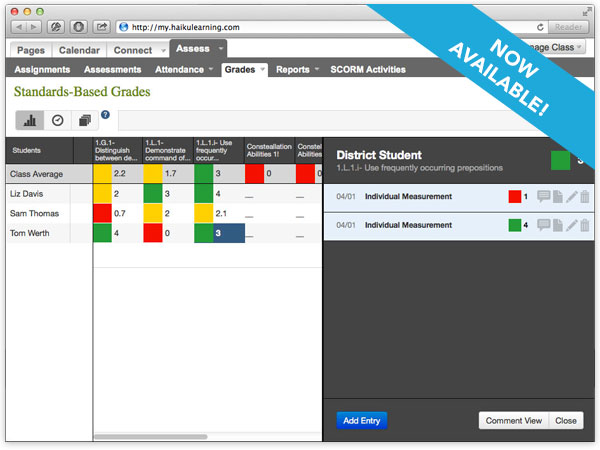Viewport: 600px width, 450px height.
Task: Edit the second Individual Measurement entry
Action: (571, 225)
